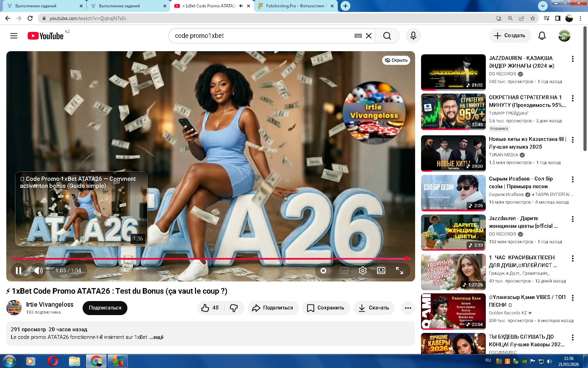Open the notifications bell
Image resolution: width=588 pixels, height=368 pixels.
point(542,36)
